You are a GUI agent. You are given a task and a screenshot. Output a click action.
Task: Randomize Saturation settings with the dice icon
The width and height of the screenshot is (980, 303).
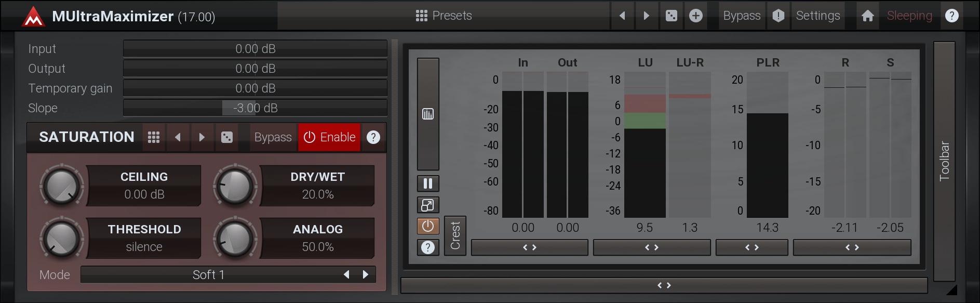[227, 137]
